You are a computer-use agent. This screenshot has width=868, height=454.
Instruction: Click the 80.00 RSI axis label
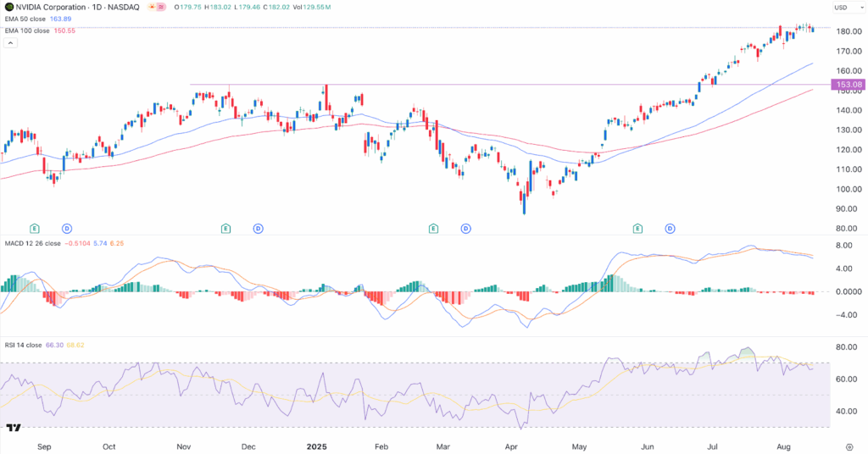(x=848, y=347)
